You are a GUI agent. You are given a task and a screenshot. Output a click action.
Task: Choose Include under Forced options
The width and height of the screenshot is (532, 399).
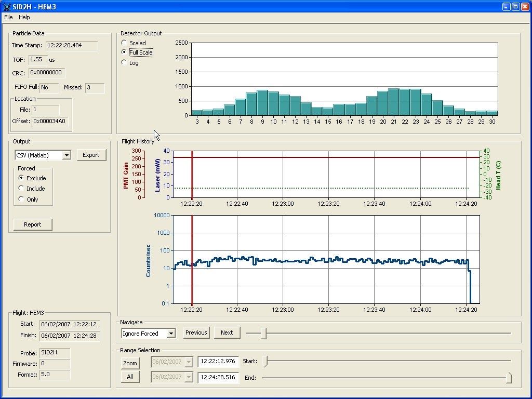point(21,189)
